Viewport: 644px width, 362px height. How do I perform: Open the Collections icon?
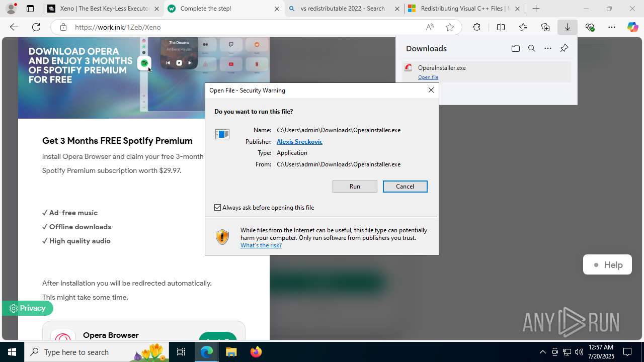point(545,27)
